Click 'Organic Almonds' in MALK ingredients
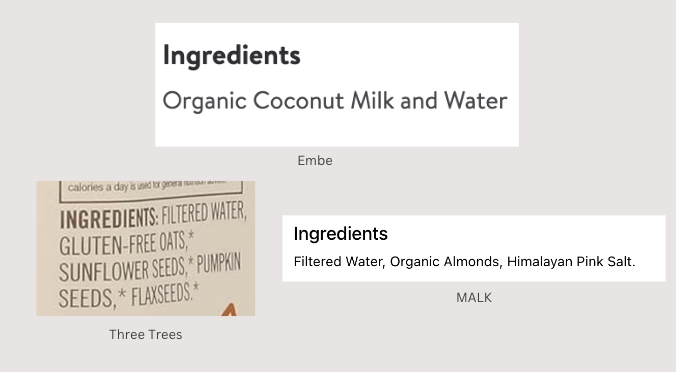This screenshot has width=676, height=372. coord(446,262)
